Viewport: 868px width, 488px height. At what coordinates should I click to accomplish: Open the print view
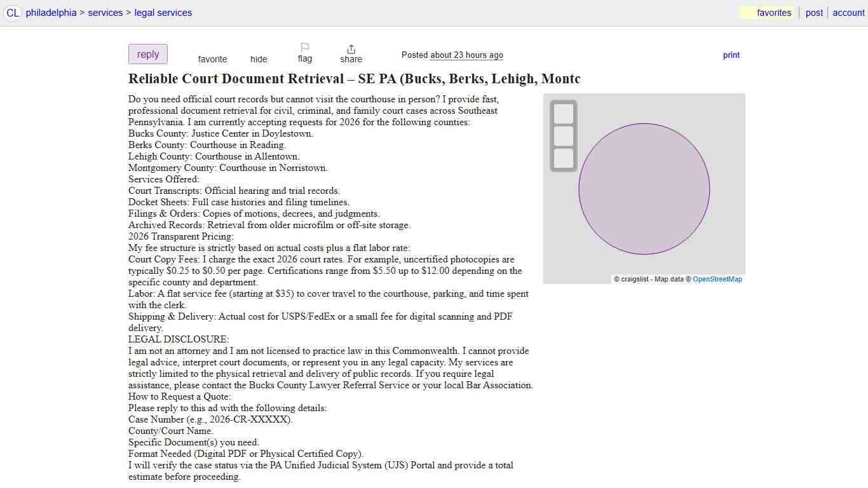731,55
